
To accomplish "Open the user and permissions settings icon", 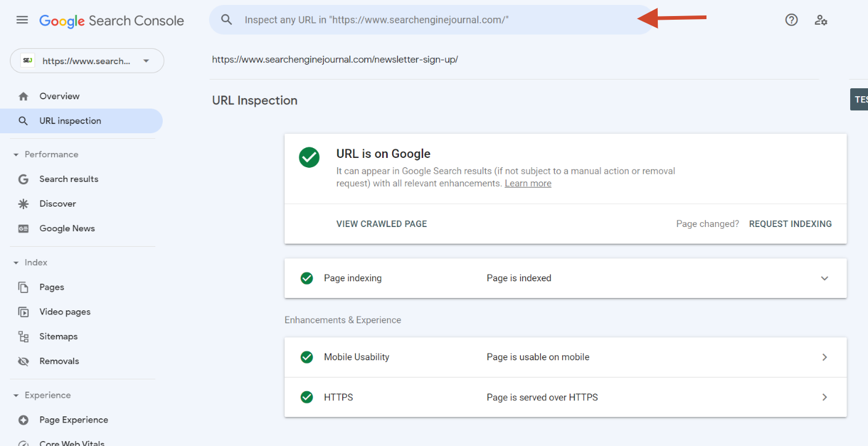I will point(821,20).
